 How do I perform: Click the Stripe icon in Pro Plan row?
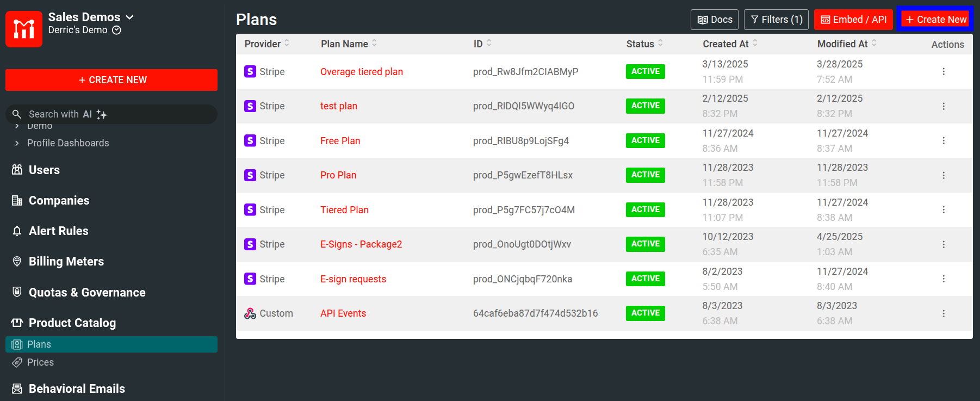tap(250, 175)
